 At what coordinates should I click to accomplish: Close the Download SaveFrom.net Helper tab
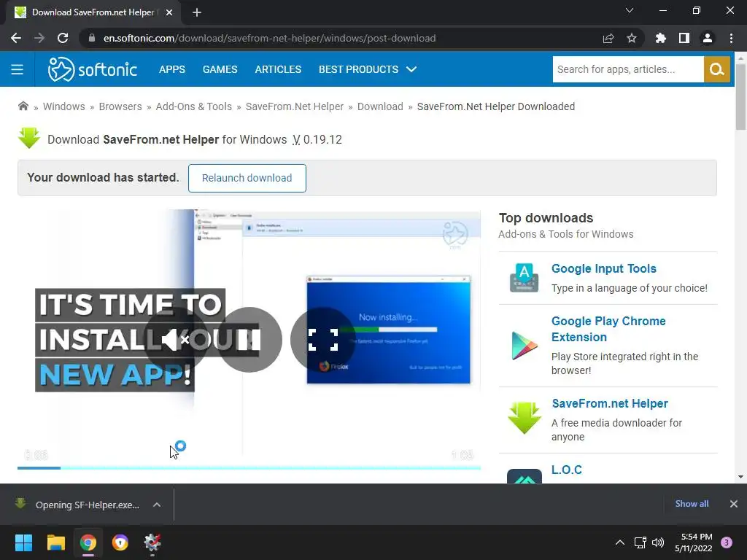pos(169,12)
